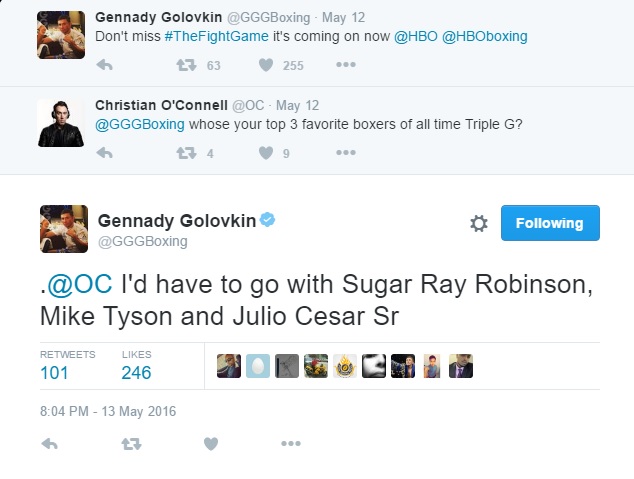Like the main tweet with heart icon
Screen dimensions: 634x479
coord(210,443)
